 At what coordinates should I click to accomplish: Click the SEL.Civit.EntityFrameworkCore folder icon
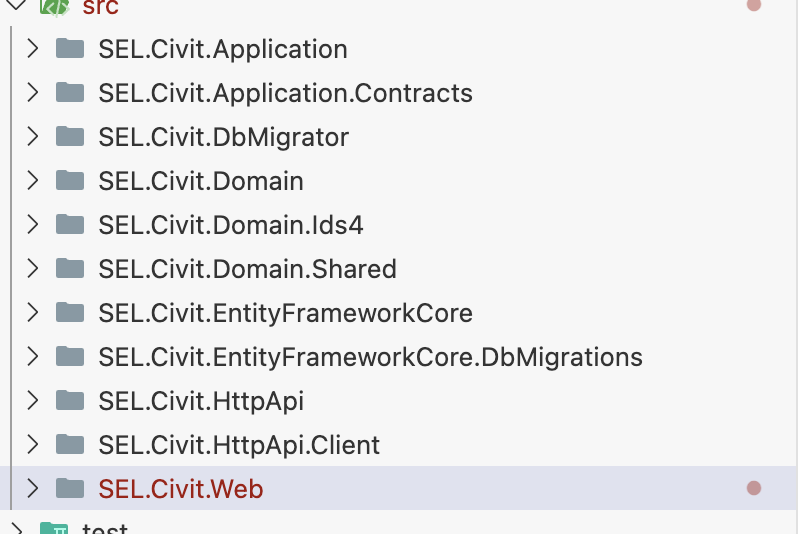click(69, 312)
